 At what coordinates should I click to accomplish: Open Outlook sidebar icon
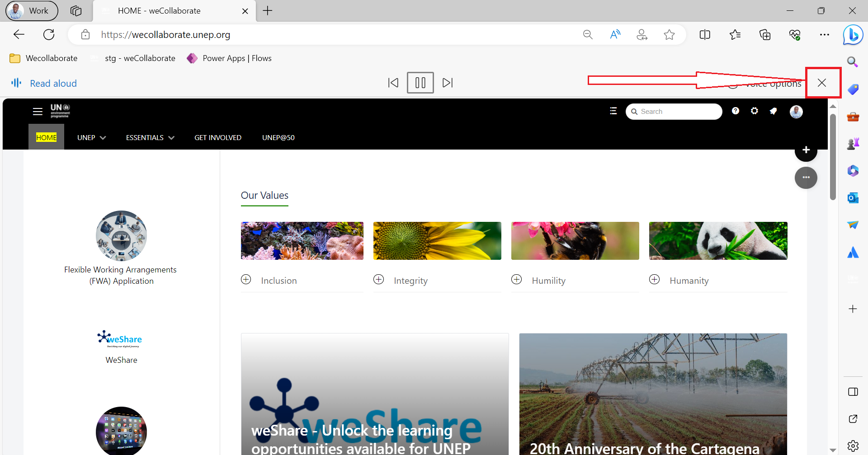pos(853,198)
